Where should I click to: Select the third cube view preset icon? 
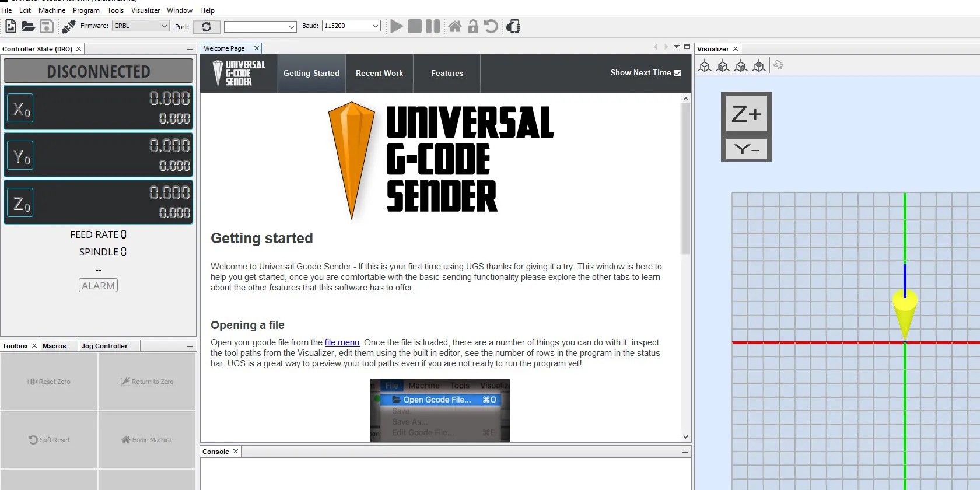741,65
